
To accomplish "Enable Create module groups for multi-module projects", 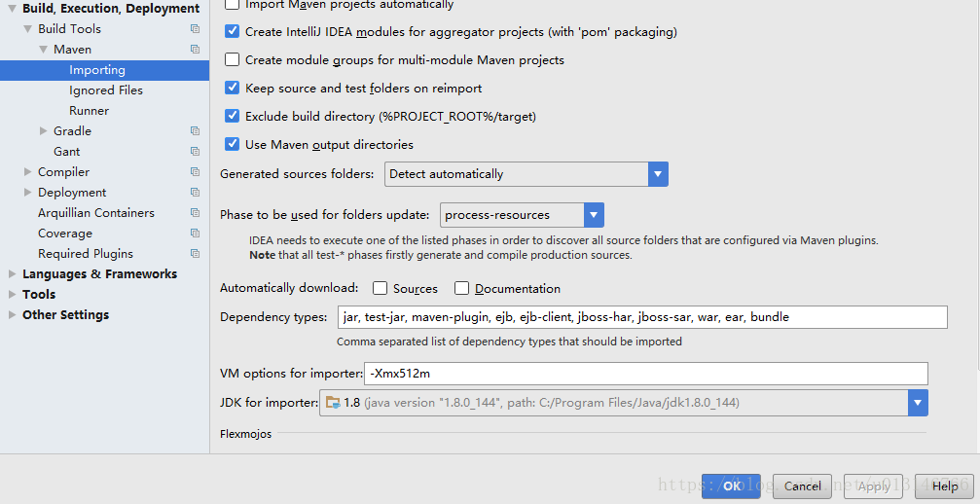I will click(x=232, y=59).
